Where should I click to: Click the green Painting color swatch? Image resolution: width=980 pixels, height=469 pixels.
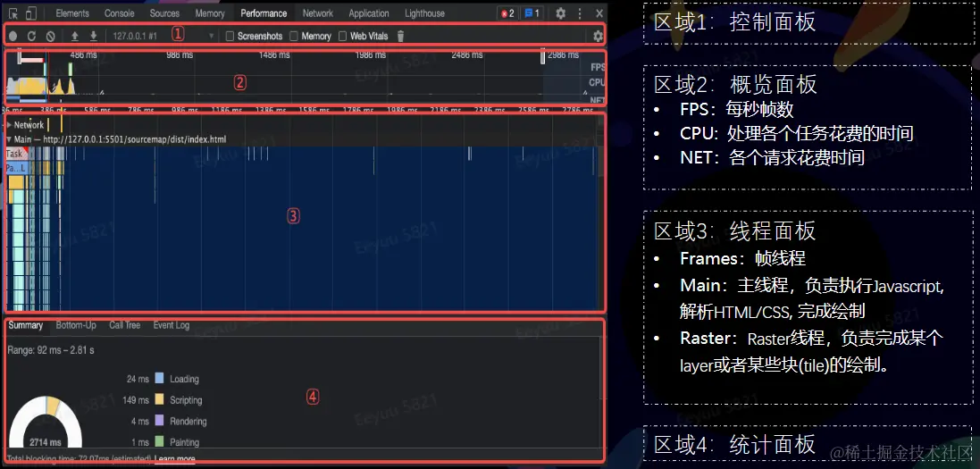click(x=159, y=441)
